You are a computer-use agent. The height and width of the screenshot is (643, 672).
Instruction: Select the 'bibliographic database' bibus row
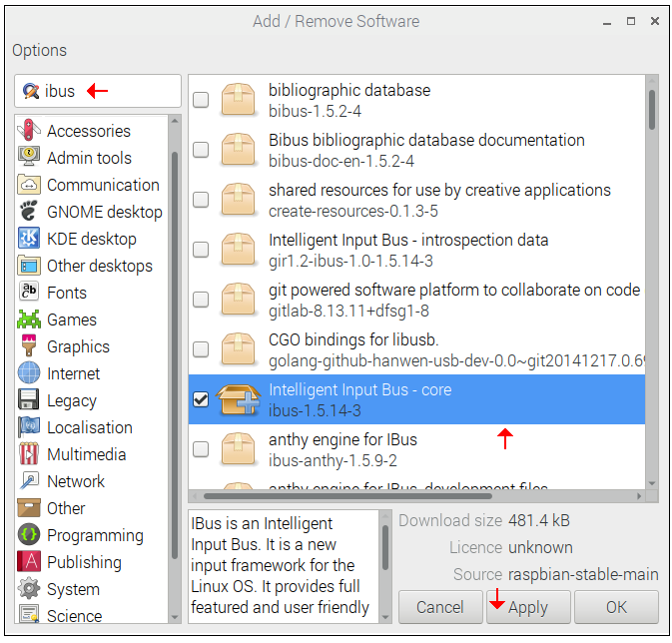click(x=416, y=100)
